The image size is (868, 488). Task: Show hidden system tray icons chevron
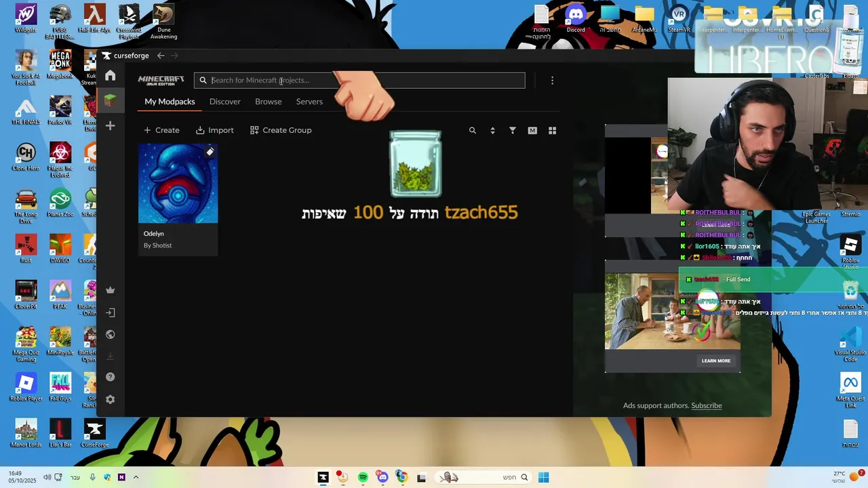pyautogui.click(x=136, y=478)
